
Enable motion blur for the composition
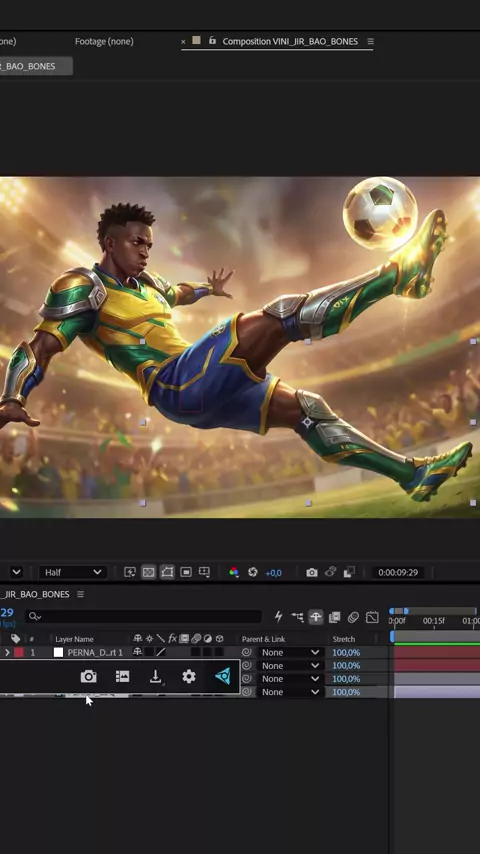353,617
